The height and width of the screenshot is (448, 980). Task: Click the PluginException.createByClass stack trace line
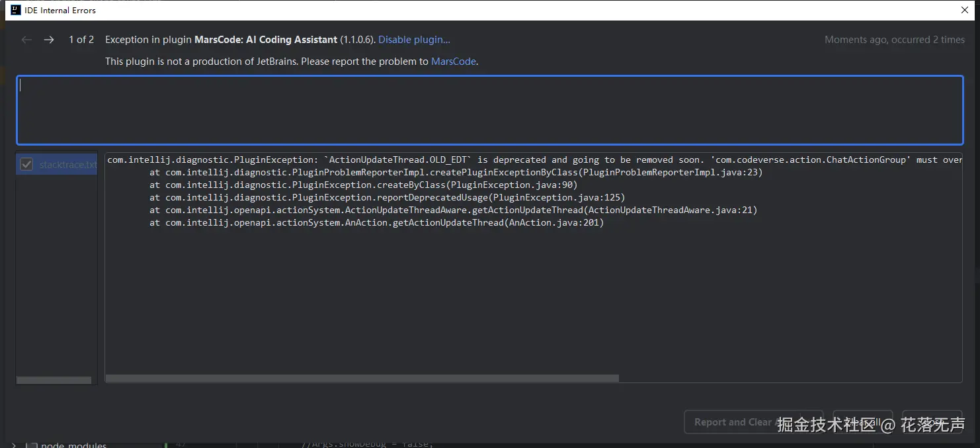click(364, 185)
